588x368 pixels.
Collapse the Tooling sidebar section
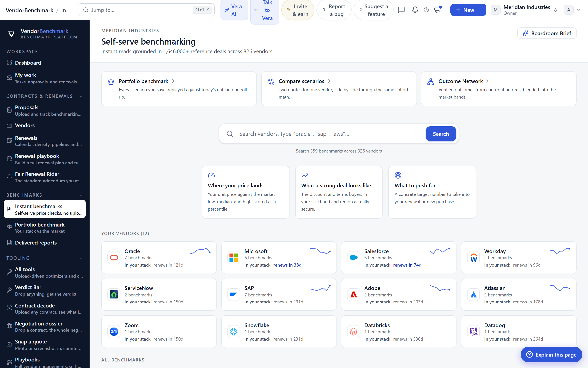click(x=81, y=258)
